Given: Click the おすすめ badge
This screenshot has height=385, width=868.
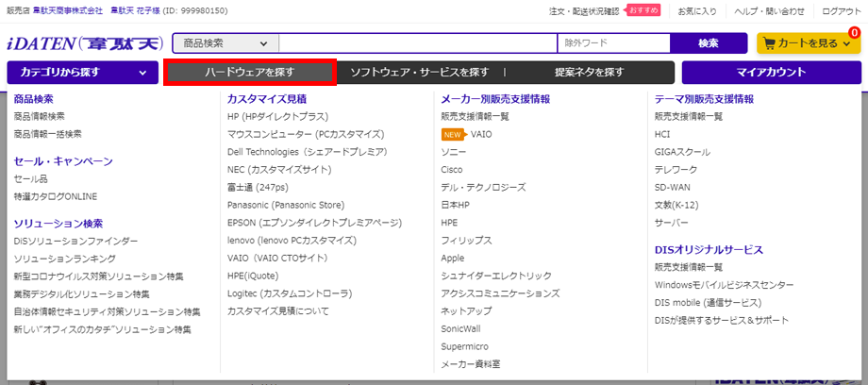Looking at the screenshot, I should (643, 10).
